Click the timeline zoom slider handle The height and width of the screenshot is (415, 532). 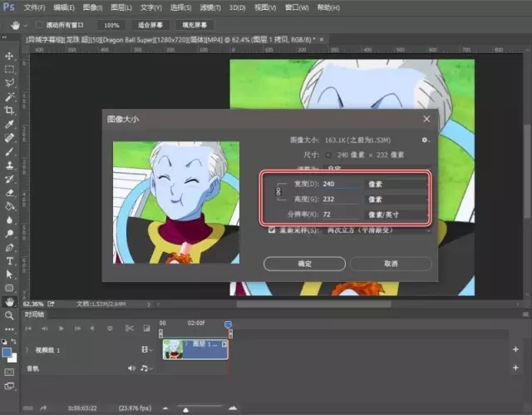[x=185, y=410]
